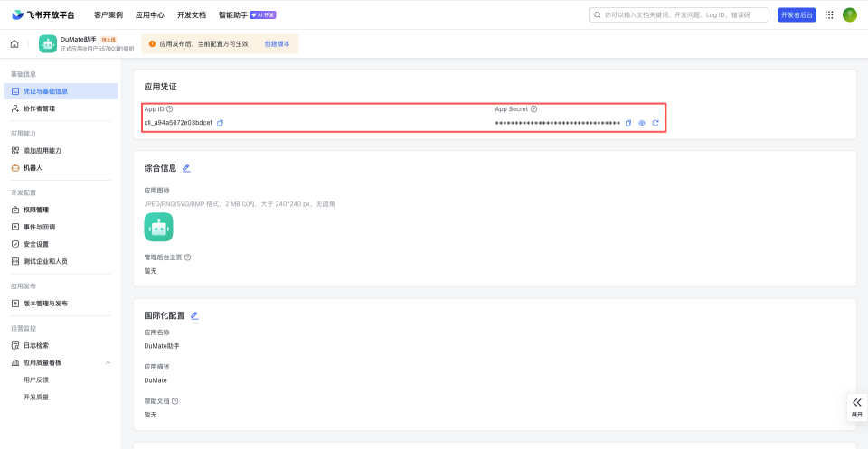Image resolution: width=868 pixels, height=449 pixels.
Task: Collapse the 应用质量看板 section
Action: (x=108, y=362)
